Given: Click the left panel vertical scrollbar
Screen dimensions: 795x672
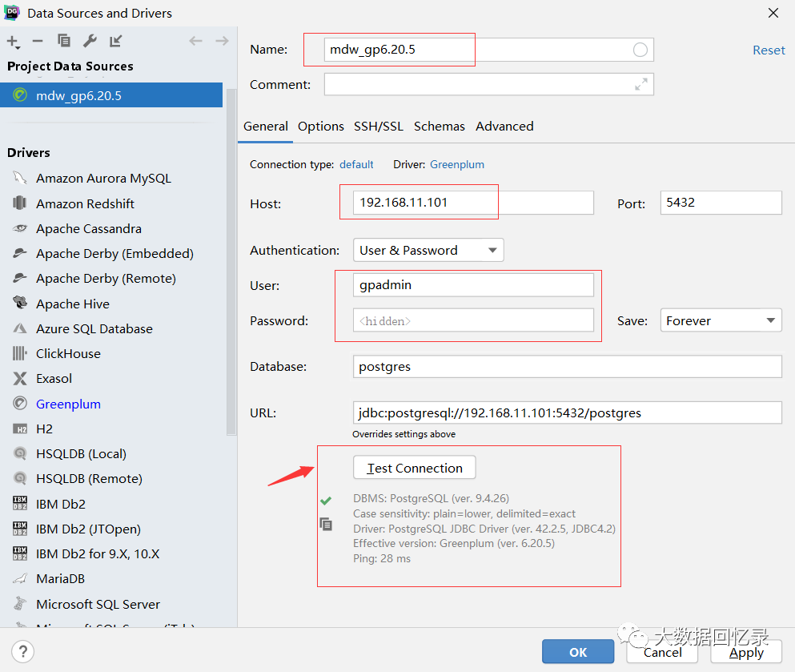Looking at the screenshot, I should pyautogui.click(x=231, y=262).
